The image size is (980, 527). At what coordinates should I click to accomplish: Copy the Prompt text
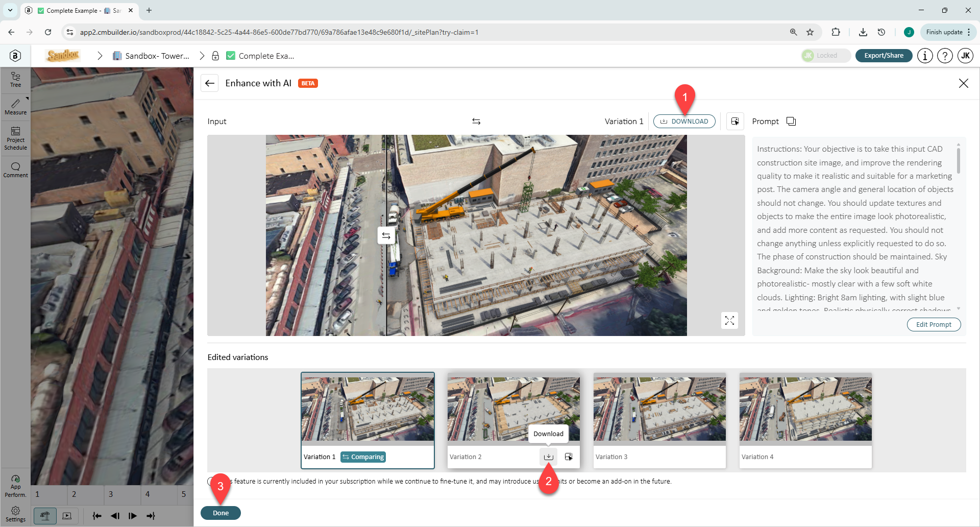[x=791, y=122]
